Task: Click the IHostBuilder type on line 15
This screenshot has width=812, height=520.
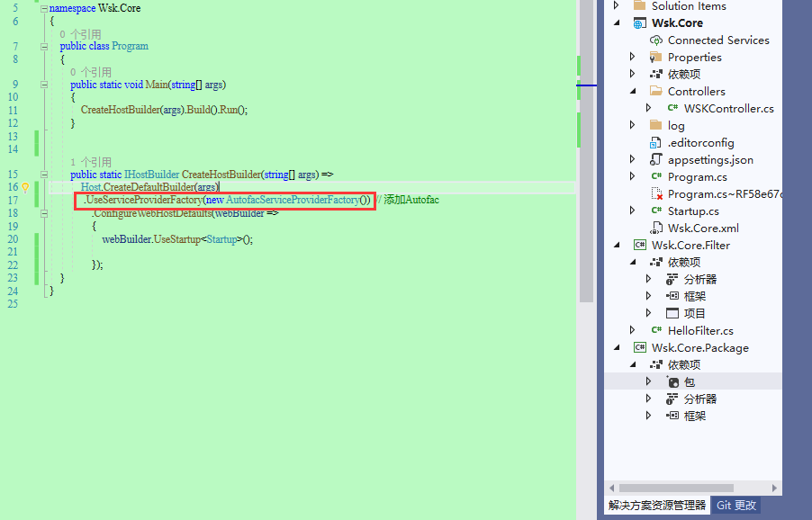Action: (x=152, y=175)
